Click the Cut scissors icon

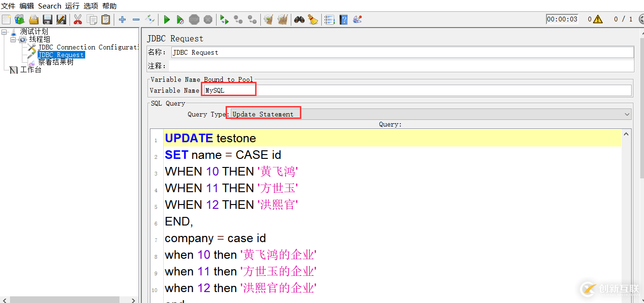78,20
